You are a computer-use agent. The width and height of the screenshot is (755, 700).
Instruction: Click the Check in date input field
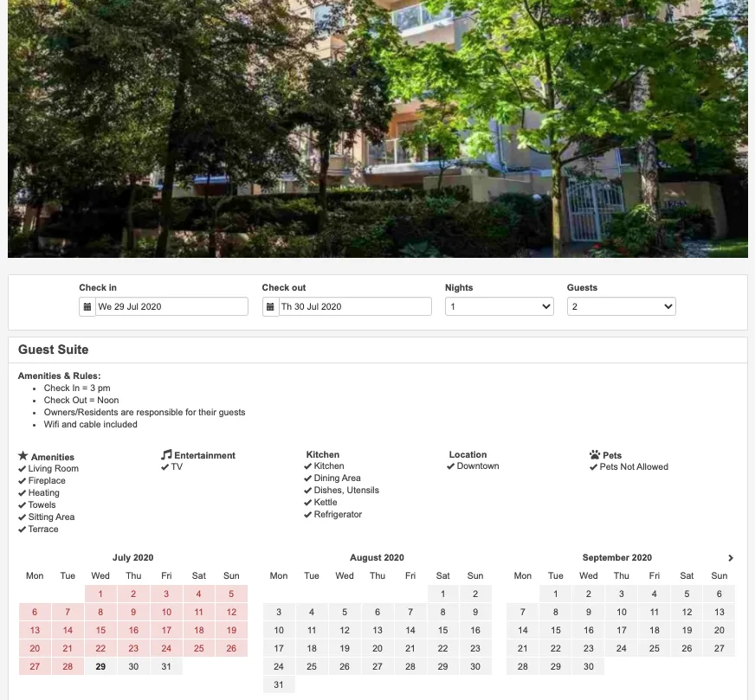tap(169, 305)
